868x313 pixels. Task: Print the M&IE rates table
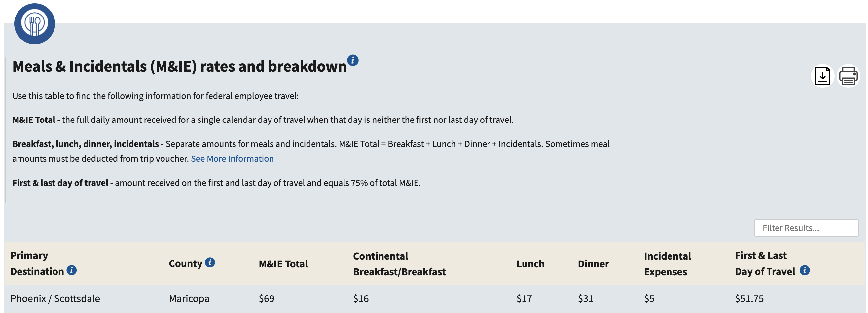click(848, 76)
